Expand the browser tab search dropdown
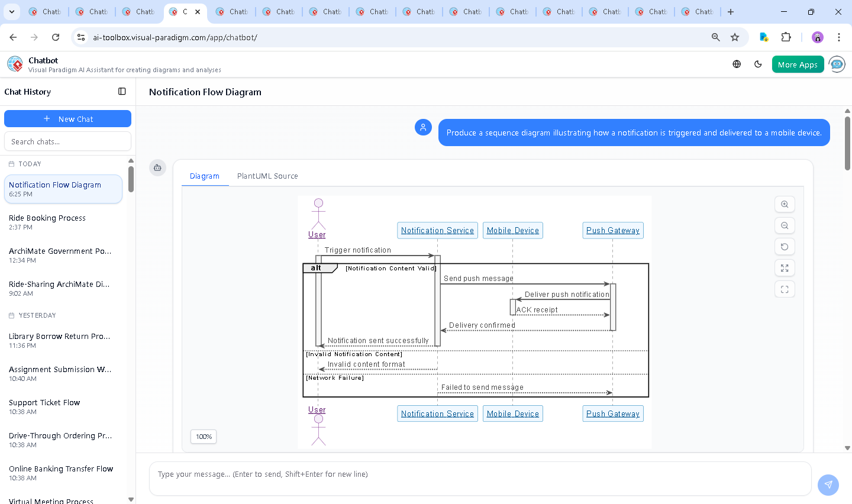This screenshot has height=504, width=852. pyautogui.click(x=12, y=12)
